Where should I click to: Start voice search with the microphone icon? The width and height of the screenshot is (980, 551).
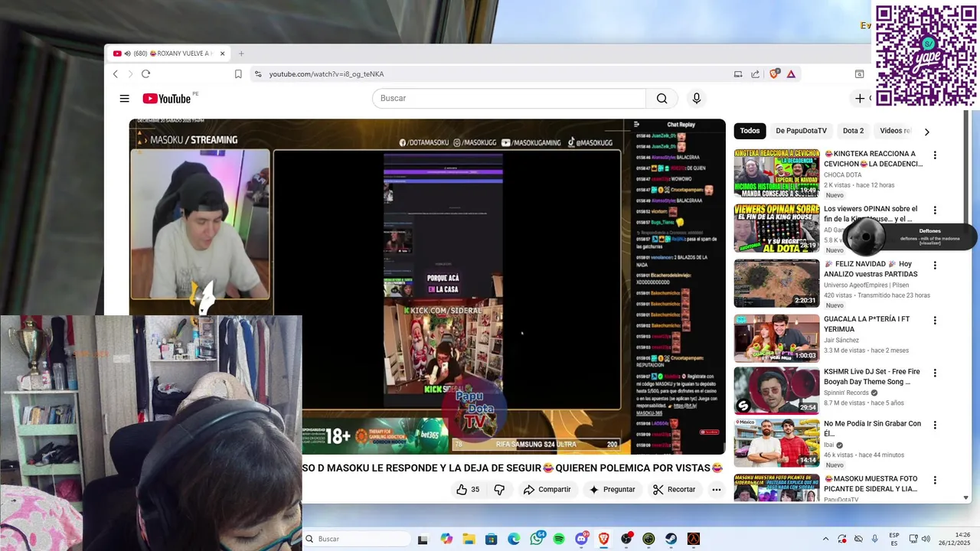[696, 98]
